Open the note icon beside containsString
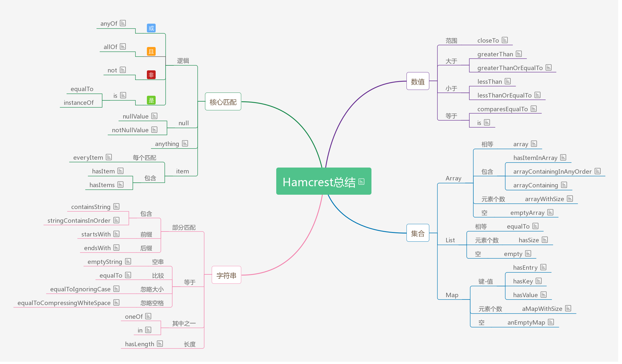The width and height of the screenshot is (622, 364). point(117,206)
